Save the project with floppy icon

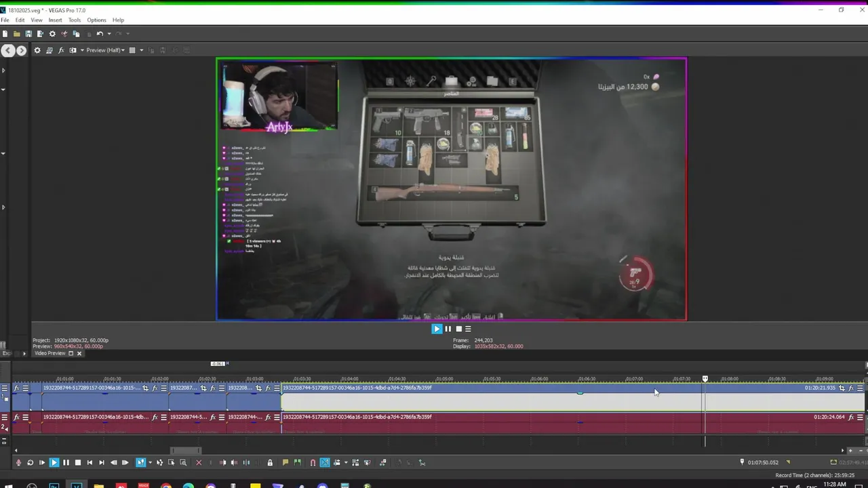tap(28, 34)
